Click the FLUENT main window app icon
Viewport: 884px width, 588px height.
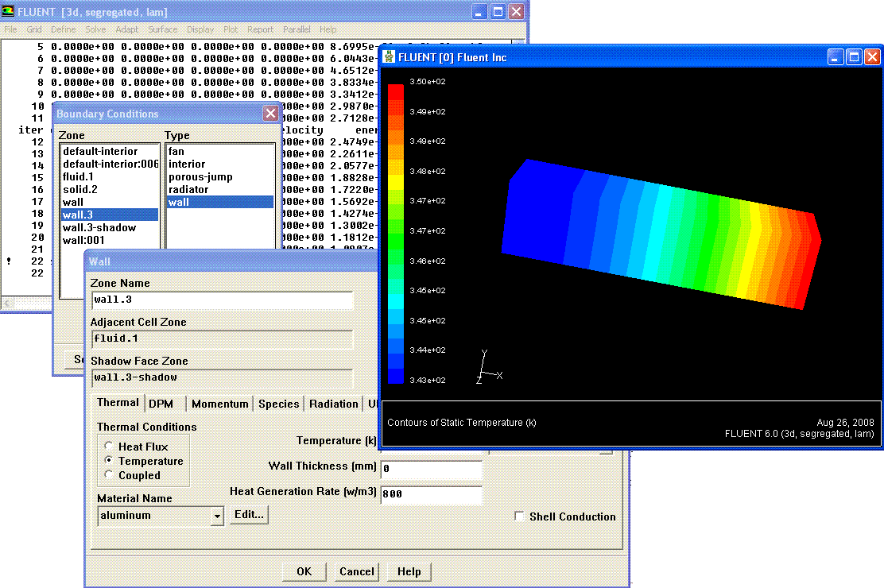pyautogui.click(x=8, y=11)
